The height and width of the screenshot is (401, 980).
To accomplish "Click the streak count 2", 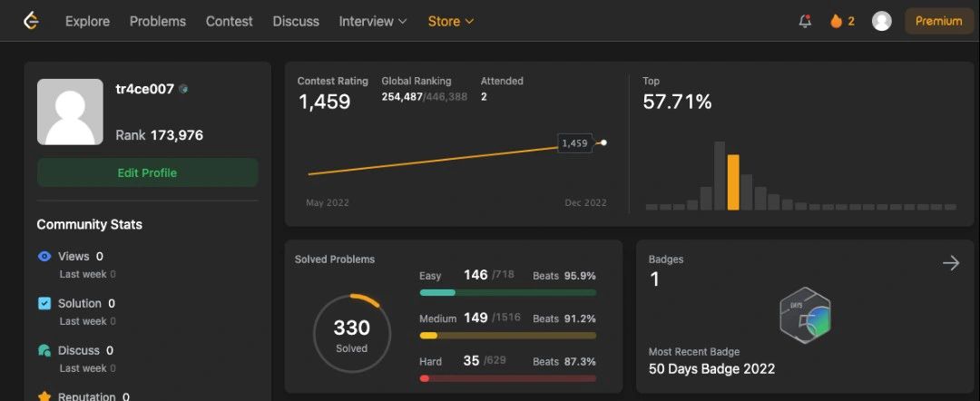I will (x=851, y=21).
